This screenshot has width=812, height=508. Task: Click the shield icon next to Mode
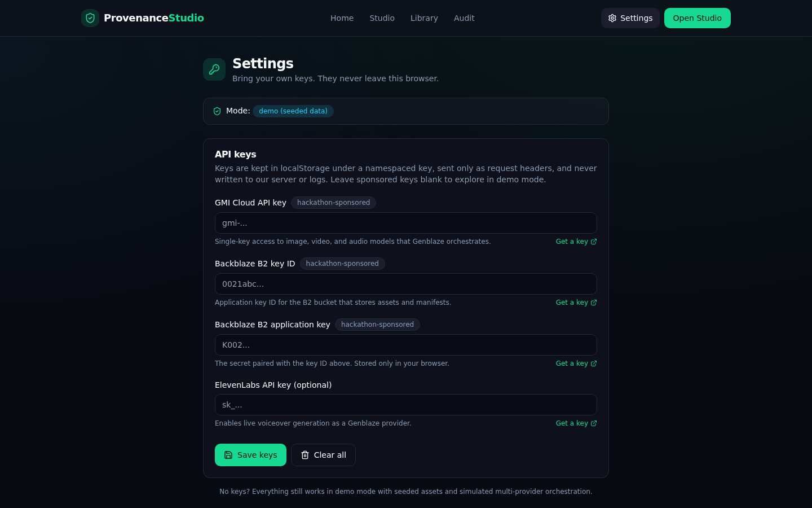217,111
